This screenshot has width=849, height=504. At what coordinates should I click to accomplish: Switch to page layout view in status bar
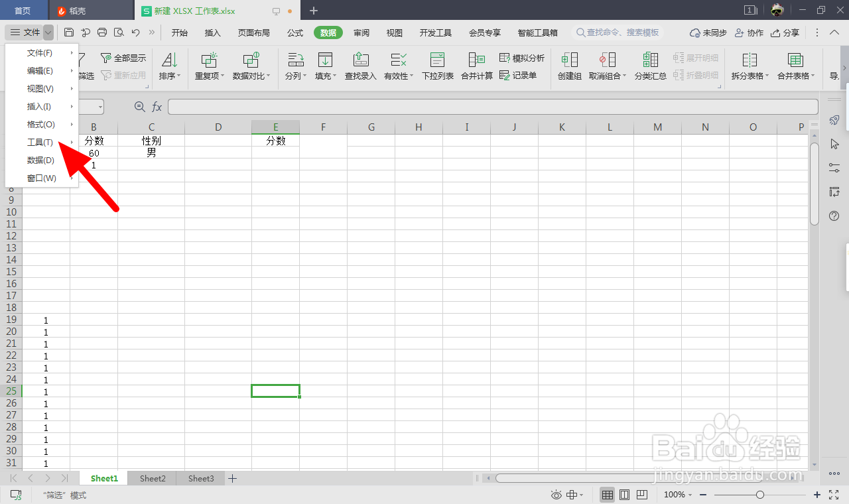tap(624, 495)
